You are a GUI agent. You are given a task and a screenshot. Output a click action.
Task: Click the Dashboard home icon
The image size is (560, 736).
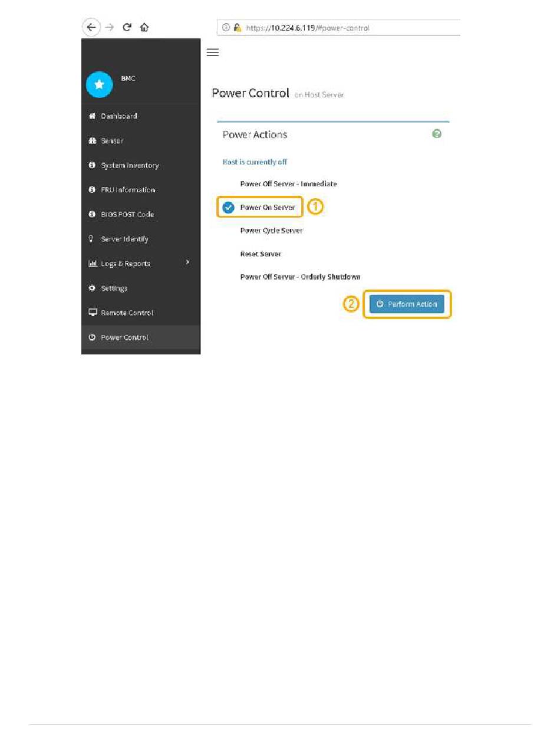(92, 116)
